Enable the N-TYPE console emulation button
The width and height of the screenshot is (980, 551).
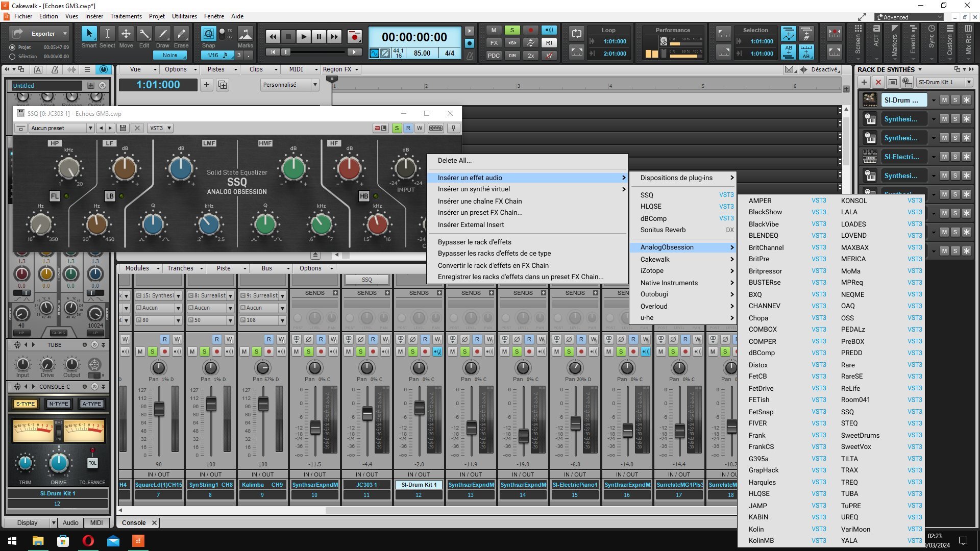pos(59,404)
